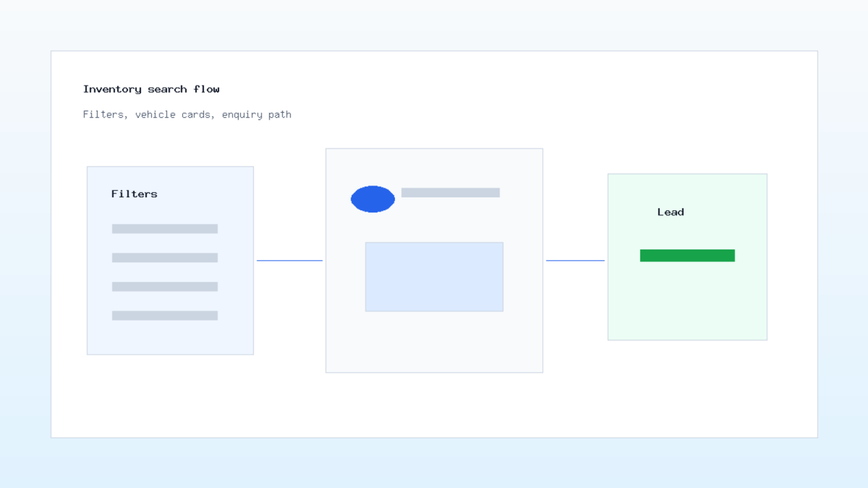Click the gray title bar beside blue oval
The height and width of the screenshot is (488, 868).
click(450, 192)
